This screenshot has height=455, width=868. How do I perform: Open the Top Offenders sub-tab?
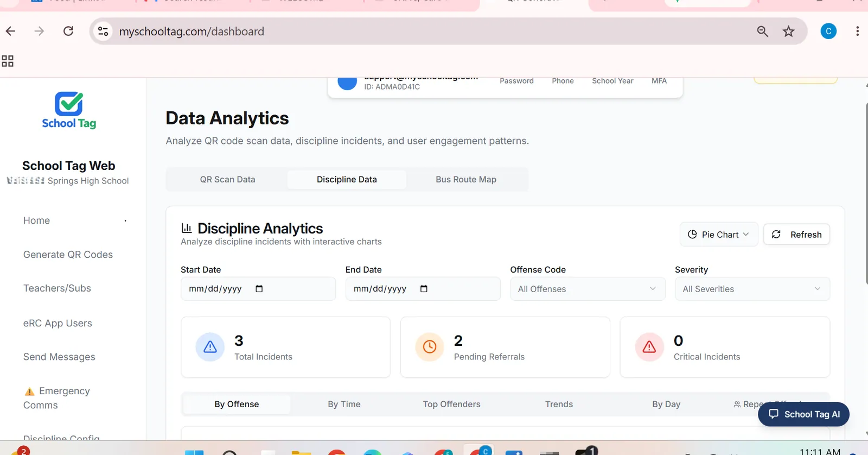click(452, 405)
